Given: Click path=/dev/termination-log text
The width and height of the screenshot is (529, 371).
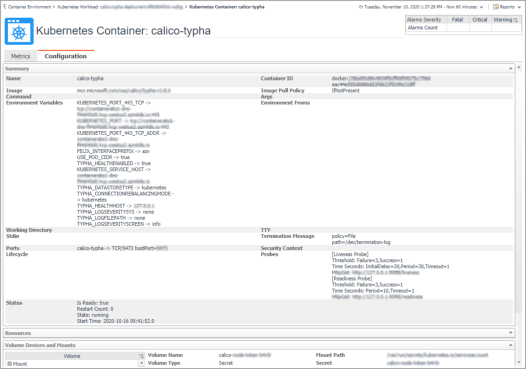Looking at the screenshot, I should (361, 242).
